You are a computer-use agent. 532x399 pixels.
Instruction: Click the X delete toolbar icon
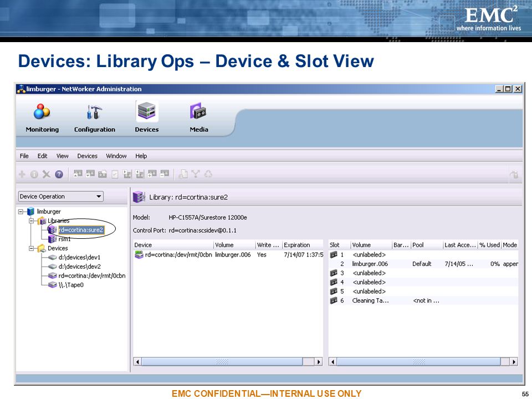point(47,175)
